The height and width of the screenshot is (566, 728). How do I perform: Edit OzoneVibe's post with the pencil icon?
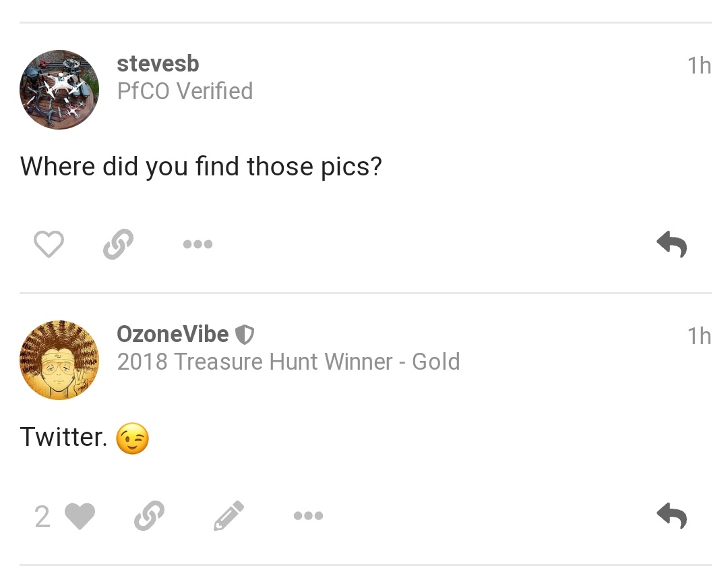[229, 516]
